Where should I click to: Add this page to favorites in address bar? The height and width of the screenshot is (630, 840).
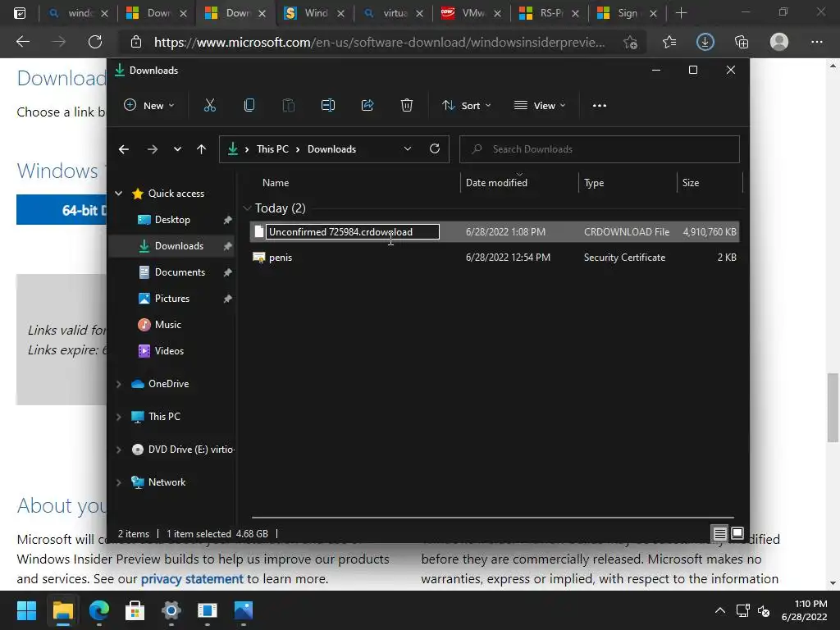631,43
